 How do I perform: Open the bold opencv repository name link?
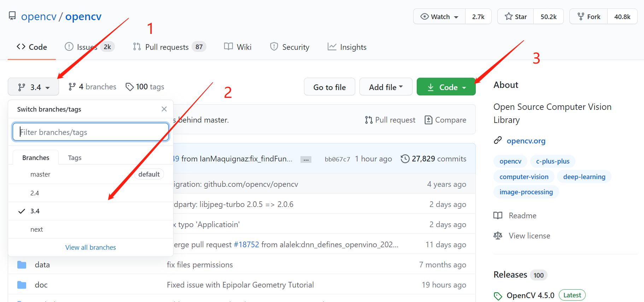[x=83, y=17]
